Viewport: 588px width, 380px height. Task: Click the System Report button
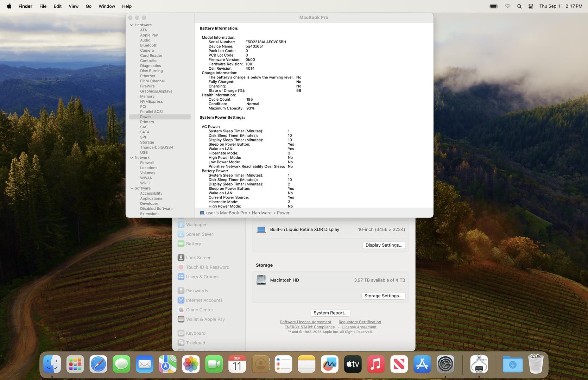(x=330, y=313)
